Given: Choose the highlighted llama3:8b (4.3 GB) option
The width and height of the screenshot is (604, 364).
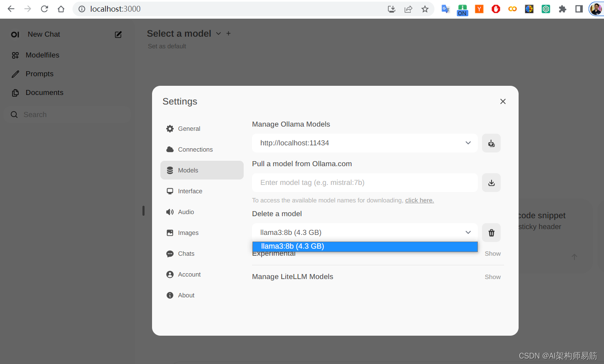Looking at the screenshot, I should tap(365, 247).
